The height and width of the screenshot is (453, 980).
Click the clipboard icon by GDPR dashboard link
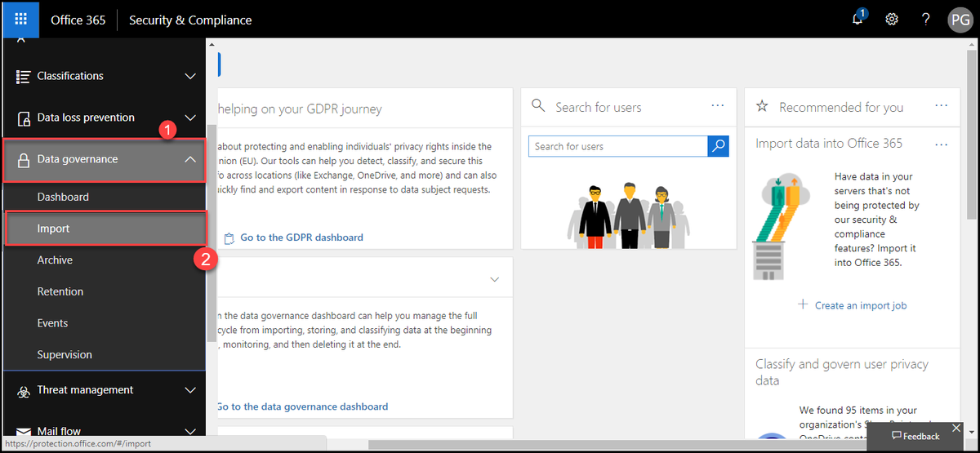(x=229, y=238)
